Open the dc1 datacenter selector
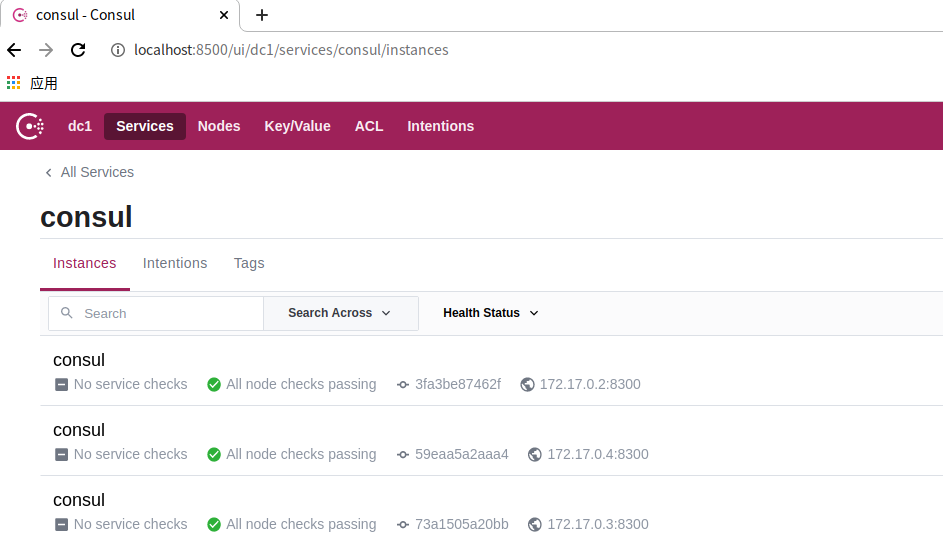The width and height of the screenshot is (943, 539). [80, 126]
